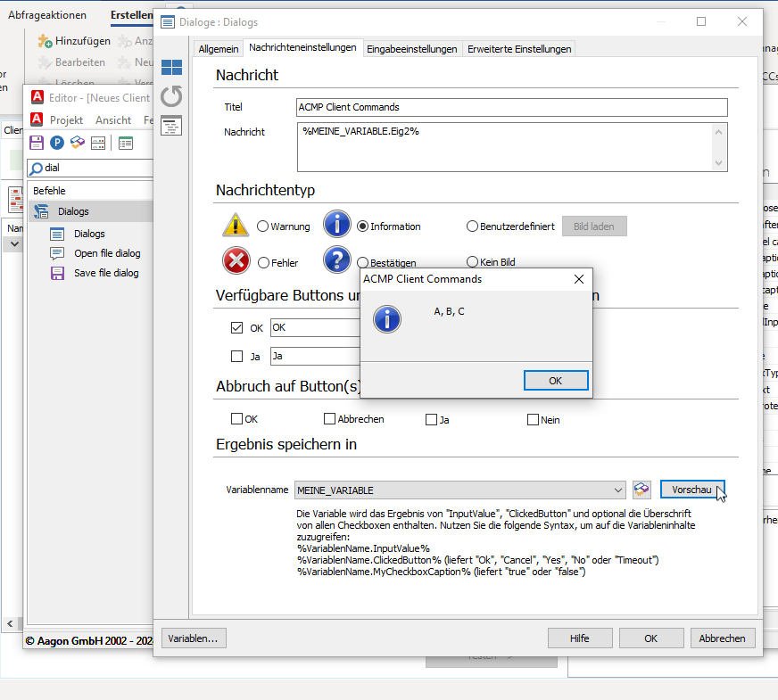The image size is (778, 700).
Task: Close the ACMP Client Commands preview popup
Action: (578, 279)
